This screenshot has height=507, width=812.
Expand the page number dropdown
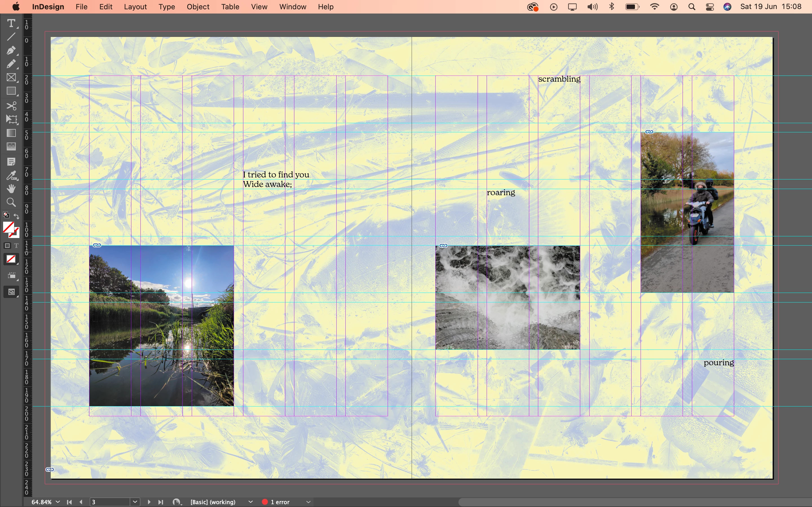click(x=135, y=502)
